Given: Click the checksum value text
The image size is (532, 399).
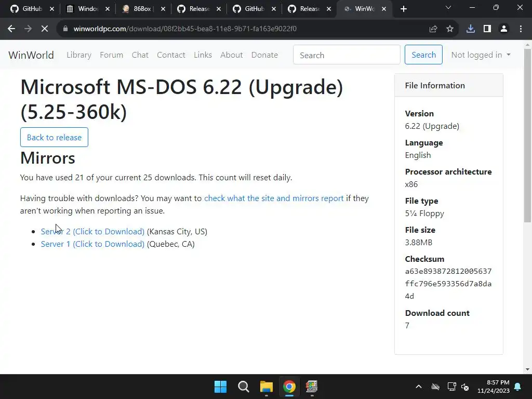Looking at the screenshot, I should coord(448,284).
